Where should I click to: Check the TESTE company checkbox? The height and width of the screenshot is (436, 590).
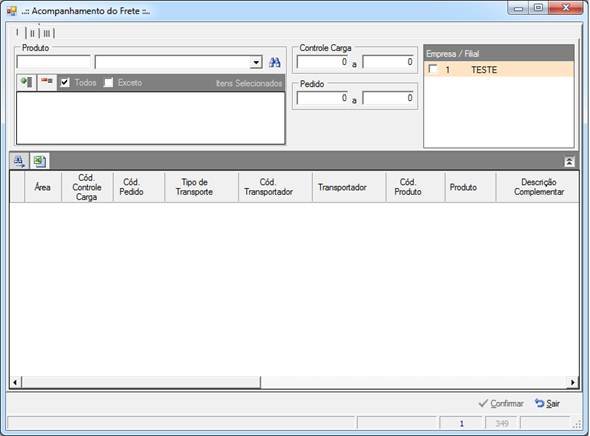(x=433, y=69)
